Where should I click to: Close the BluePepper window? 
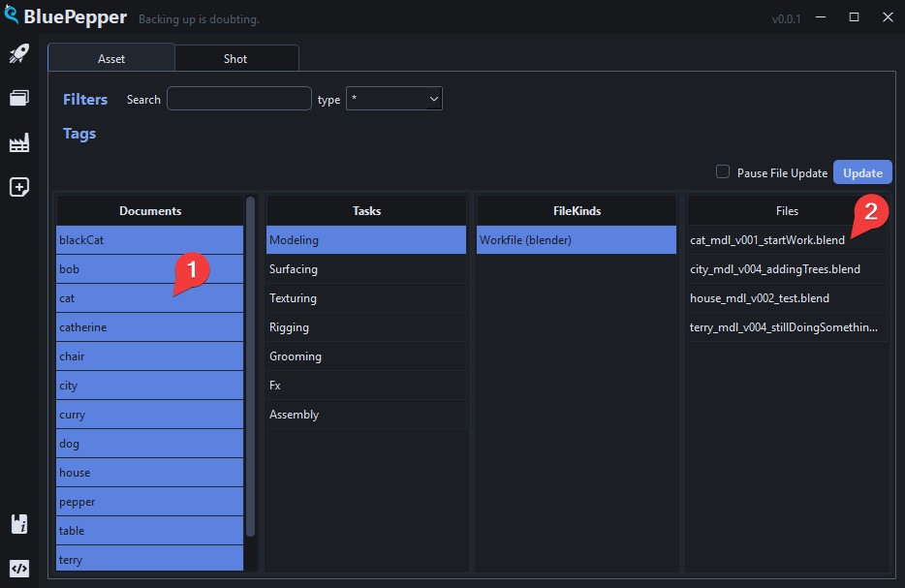888,17
